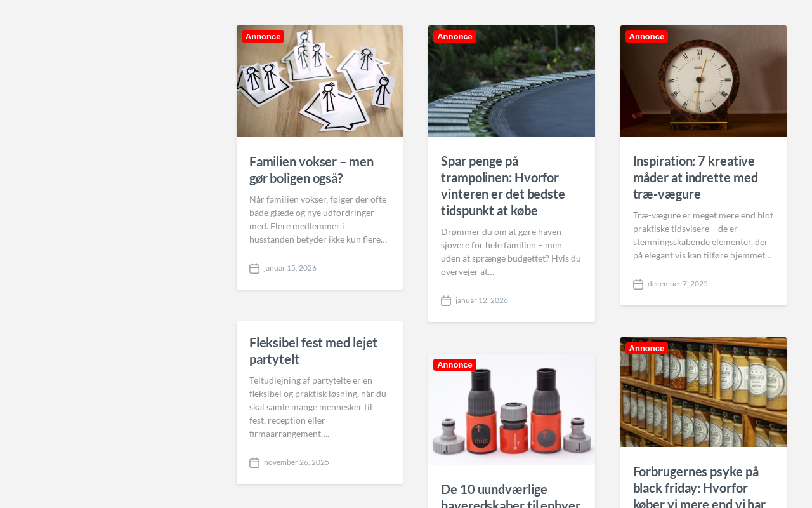This screenshot has height=508, width=812.
Task: Open Fleksibel fest med lejet partytelt article
Action: click(313, 351)
